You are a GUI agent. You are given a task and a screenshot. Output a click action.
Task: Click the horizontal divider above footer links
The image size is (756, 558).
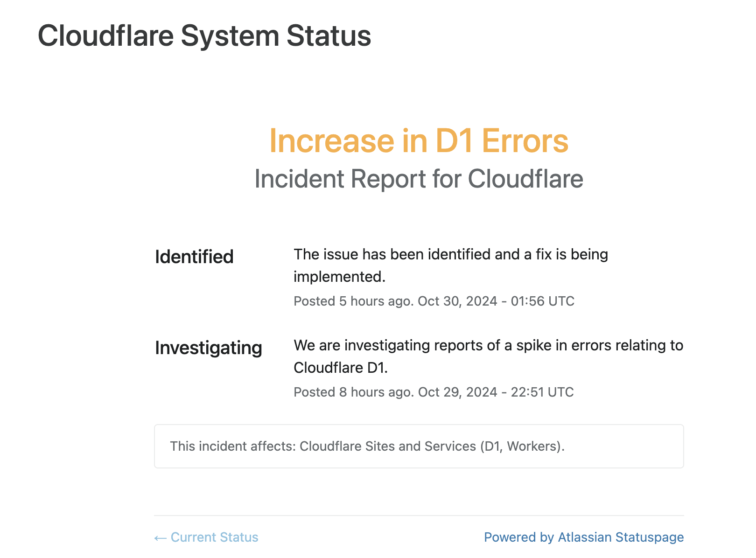tap(419, 516)
